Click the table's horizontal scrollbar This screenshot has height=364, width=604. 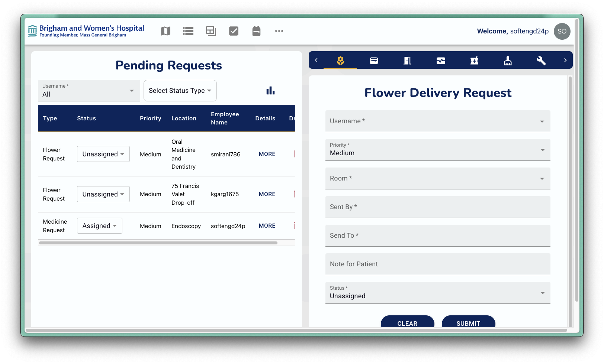(158, 243)
